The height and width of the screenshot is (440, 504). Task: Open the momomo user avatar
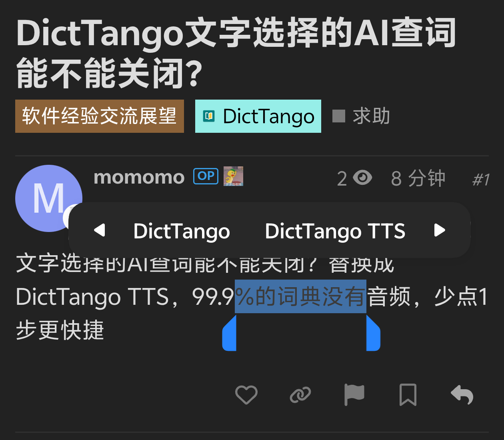tap(49, 198)
